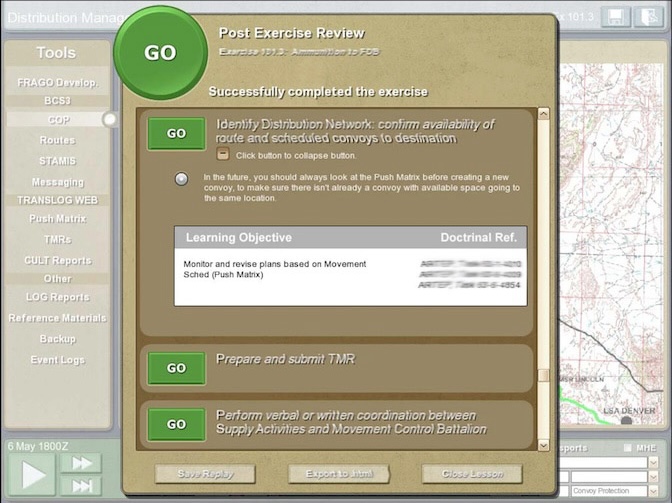Open the Convoy Protection dropdown
This screenshot has width=672, height=503.
coord(654,491)
